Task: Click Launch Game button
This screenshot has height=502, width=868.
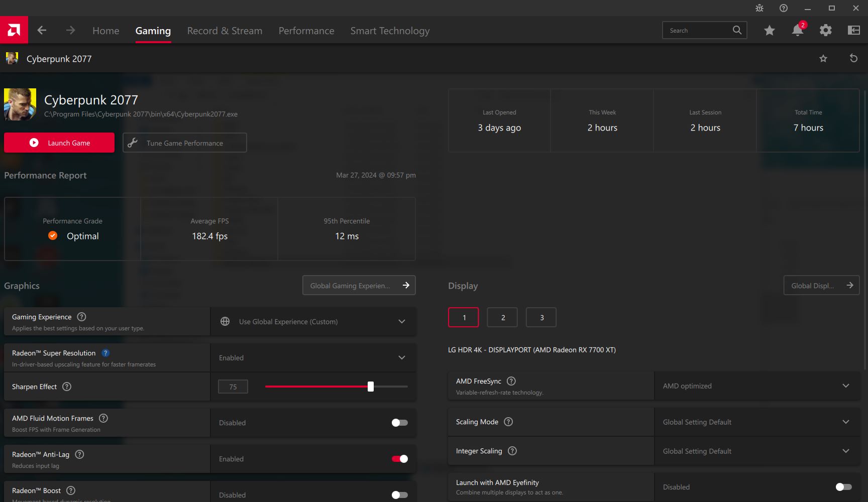Action: [x=59, y=143]
